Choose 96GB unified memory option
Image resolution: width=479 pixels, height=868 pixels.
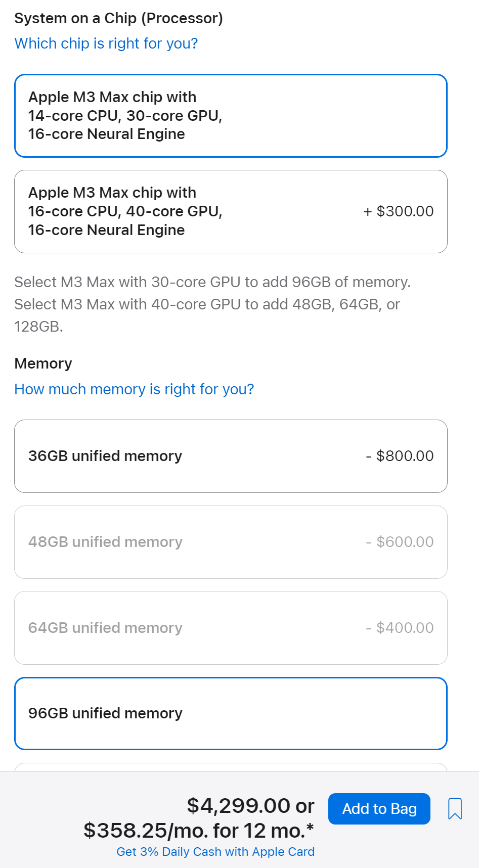[x=231, y=713]
